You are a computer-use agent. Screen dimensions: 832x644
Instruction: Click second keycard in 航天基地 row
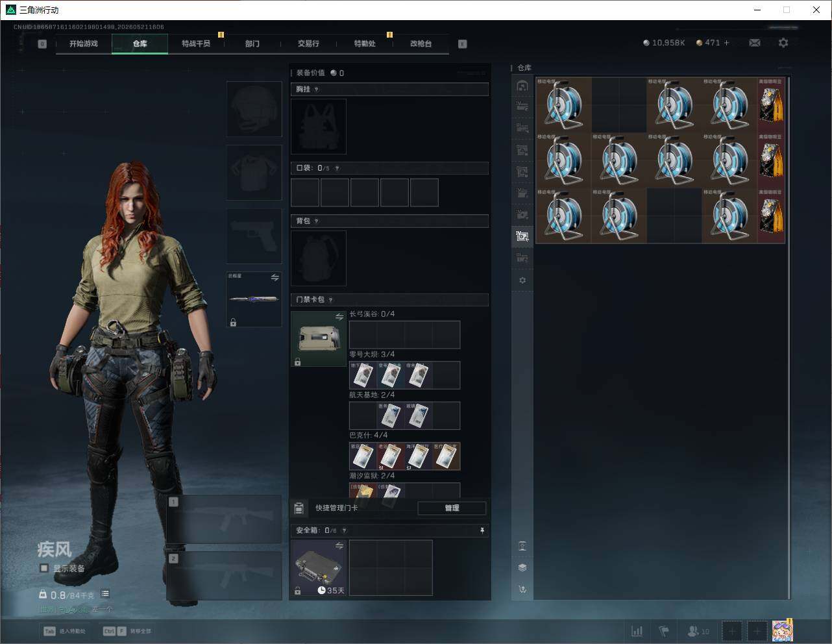click(418, 415)
